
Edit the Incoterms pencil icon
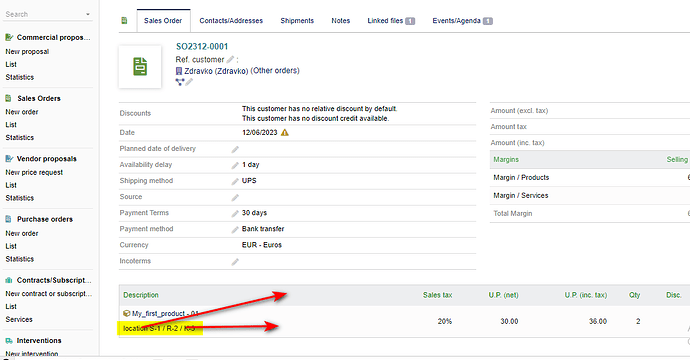[235, 262]
